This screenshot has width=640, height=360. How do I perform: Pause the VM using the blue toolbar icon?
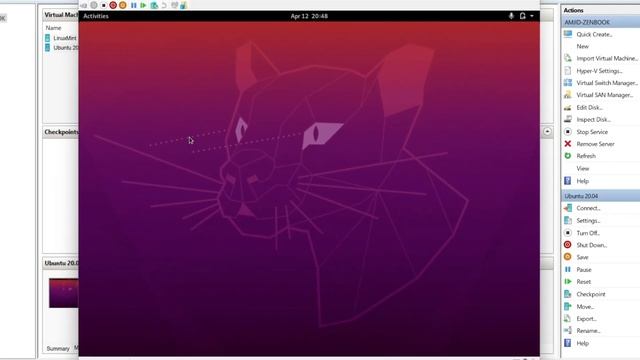[133, 5]
